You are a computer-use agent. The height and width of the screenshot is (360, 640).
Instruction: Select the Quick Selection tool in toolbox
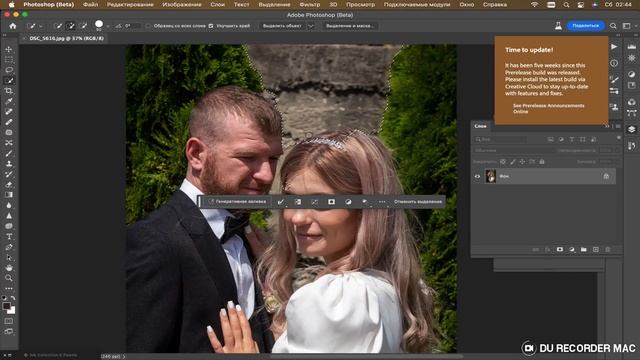[9, 81]
